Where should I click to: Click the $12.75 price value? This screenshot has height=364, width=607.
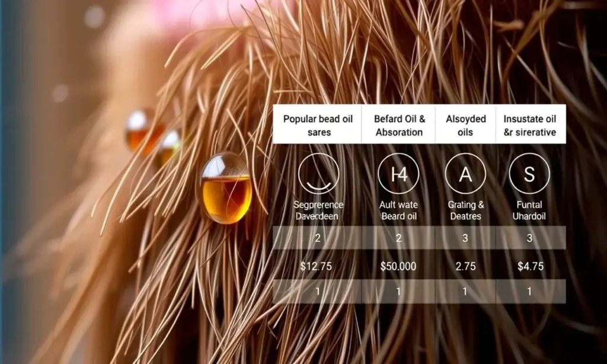tap(316, 266)
